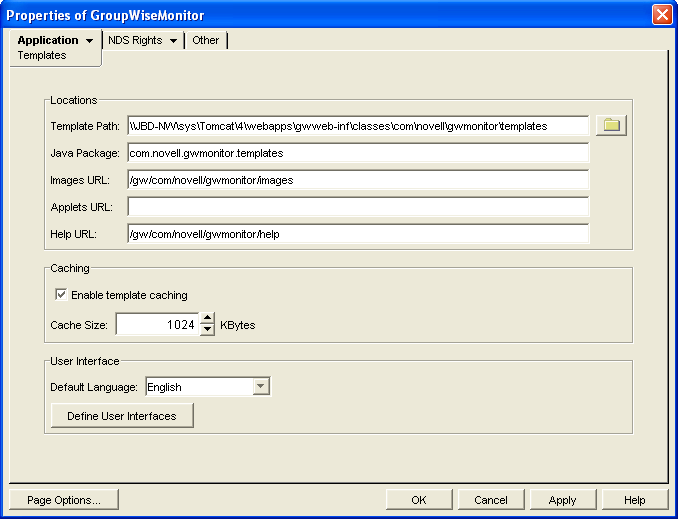
Task: Click the Default Language label
Action: (x=94, y=387)
